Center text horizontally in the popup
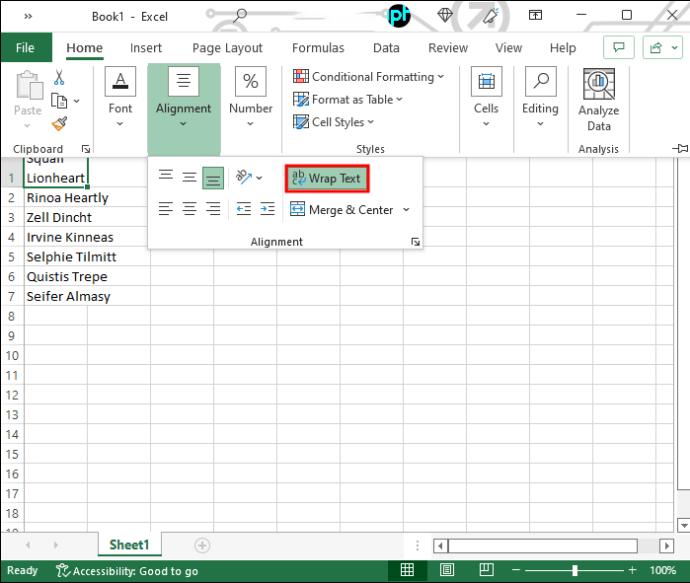690x583 pixels. [190, 209]
